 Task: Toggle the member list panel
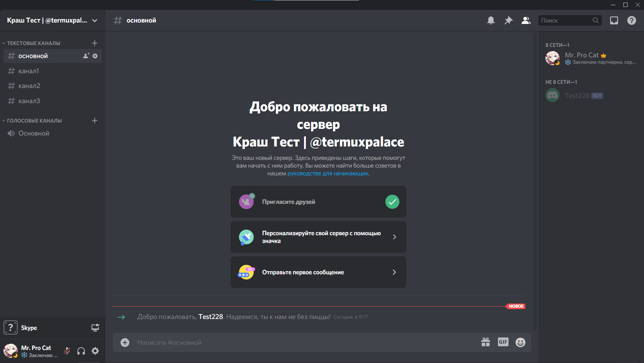pyautogui.click(x=526, y=20)
